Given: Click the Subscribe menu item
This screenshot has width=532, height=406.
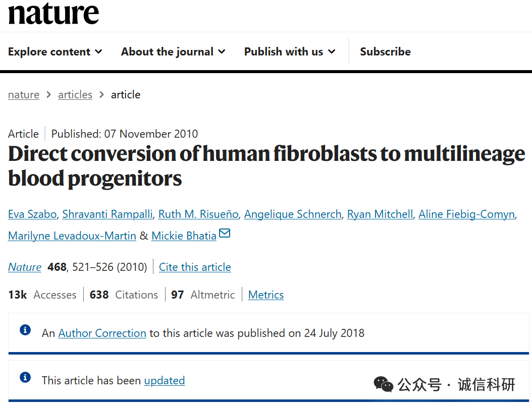Looking at the screenshot, I should click(385, 51).
